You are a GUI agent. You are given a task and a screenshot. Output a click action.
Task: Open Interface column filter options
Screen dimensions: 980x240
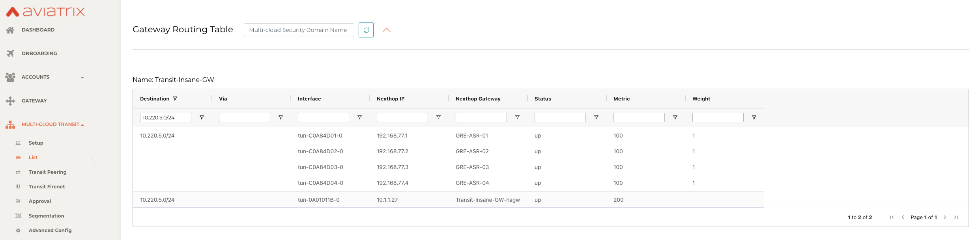click(x=359, y=117)
